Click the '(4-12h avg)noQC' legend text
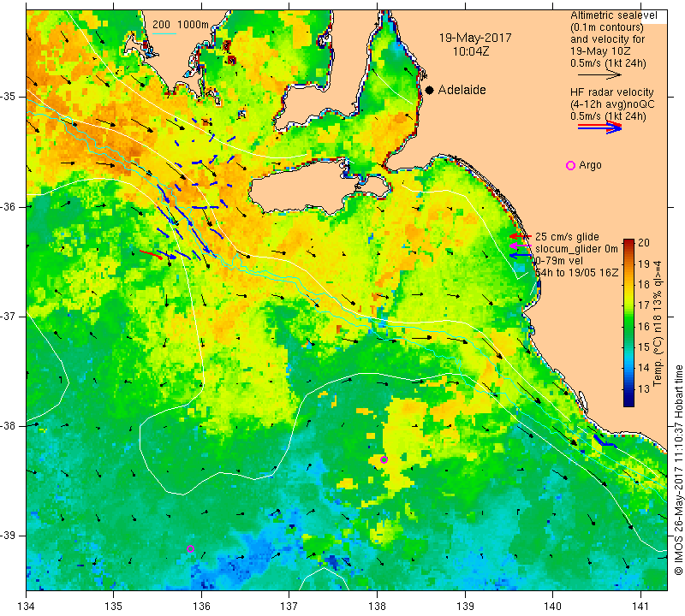The height and width of the screenshot is (616, 685). 612,104
